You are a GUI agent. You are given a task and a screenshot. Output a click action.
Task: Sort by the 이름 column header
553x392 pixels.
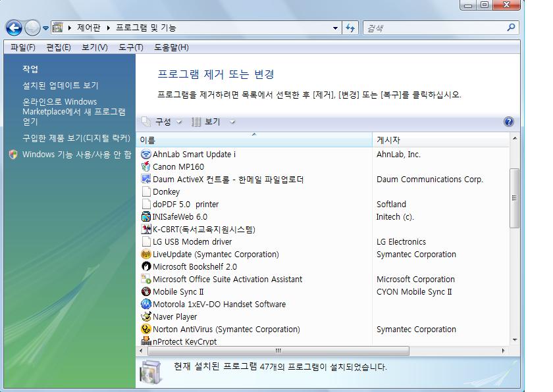254,140
